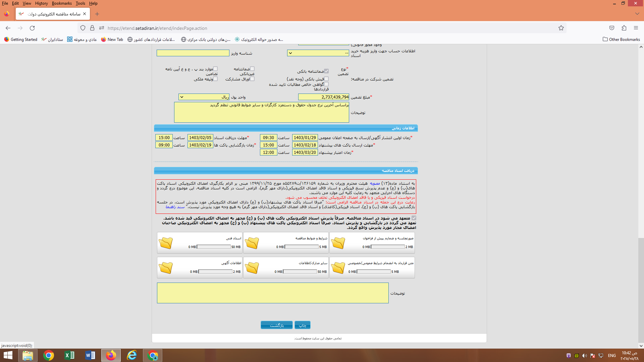Click the بازگشت return button

pos(277,325)
